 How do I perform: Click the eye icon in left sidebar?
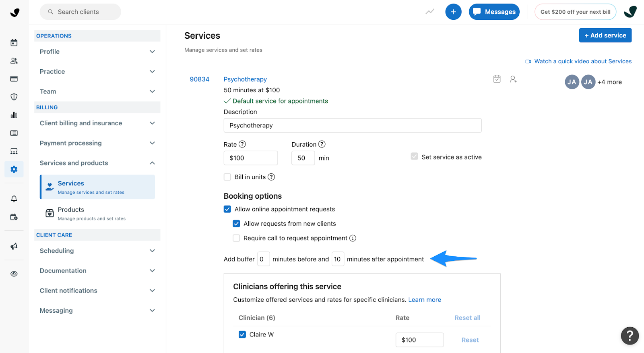(14, 274)
